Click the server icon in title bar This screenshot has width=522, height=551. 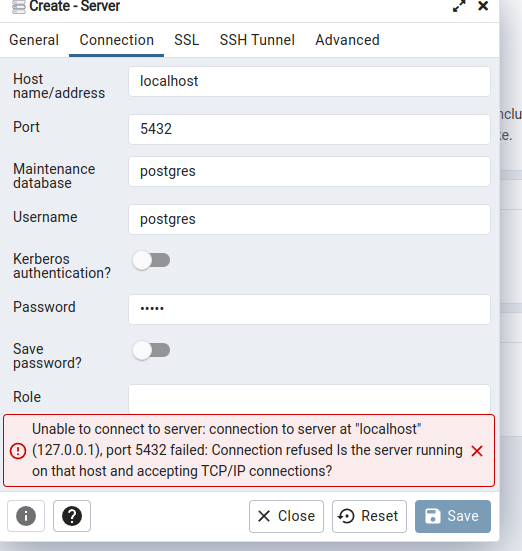(x=19, y=6)
